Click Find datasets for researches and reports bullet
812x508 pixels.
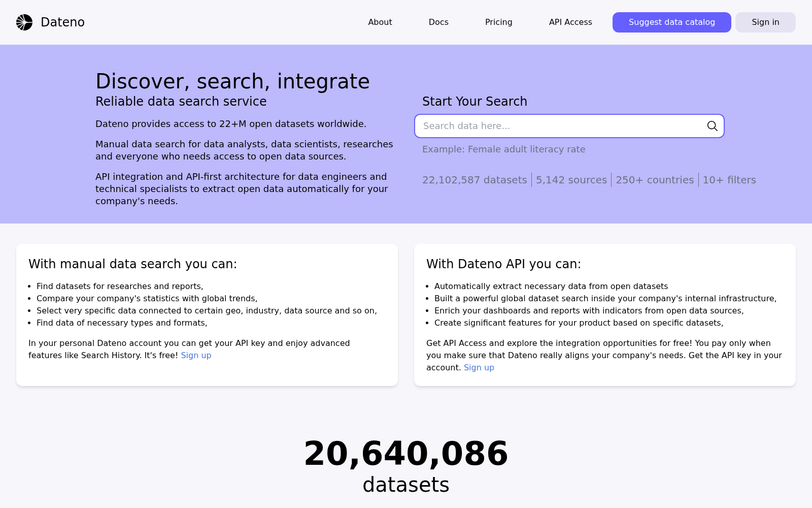120,287
